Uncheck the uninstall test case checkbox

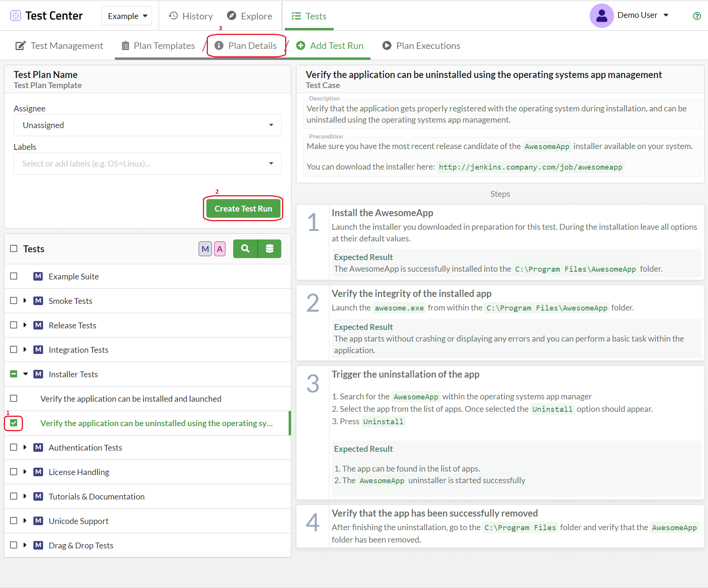pyautogui.click(x=14, y=423)
